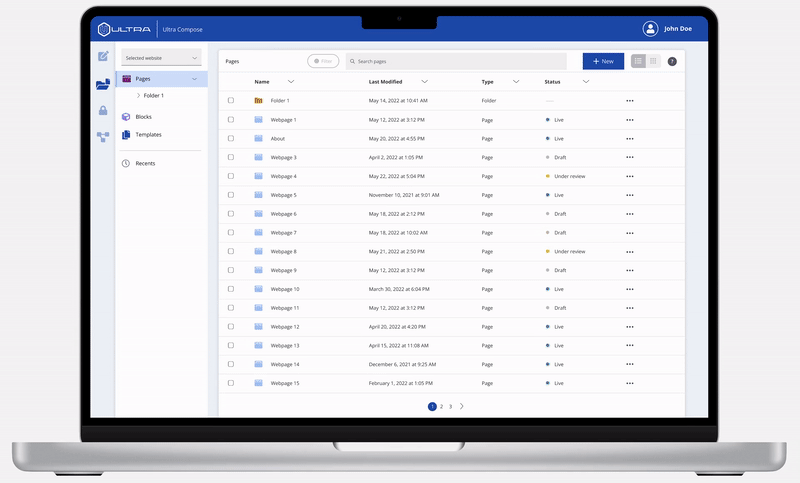800x483 pixels.
Task: Click the New button
Action: pos(603,61)
